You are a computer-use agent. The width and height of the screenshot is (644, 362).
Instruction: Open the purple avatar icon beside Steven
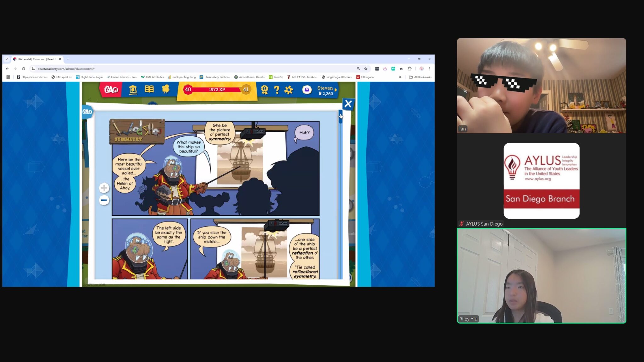307,90
